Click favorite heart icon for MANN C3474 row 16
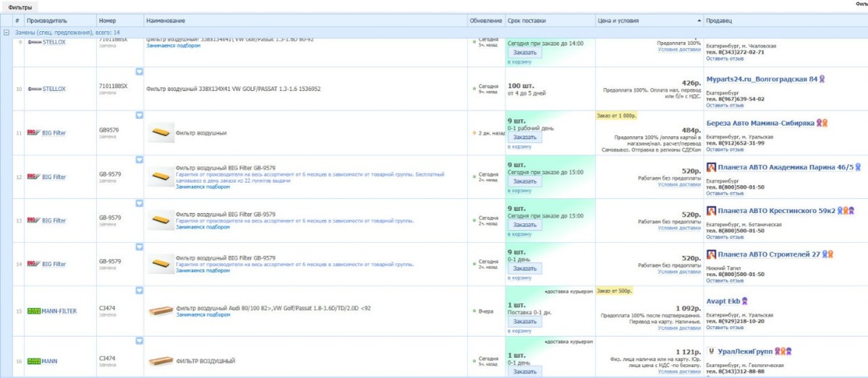Image resolution: width=868 pixels, height=378 pixels. (x=140, y=340)
